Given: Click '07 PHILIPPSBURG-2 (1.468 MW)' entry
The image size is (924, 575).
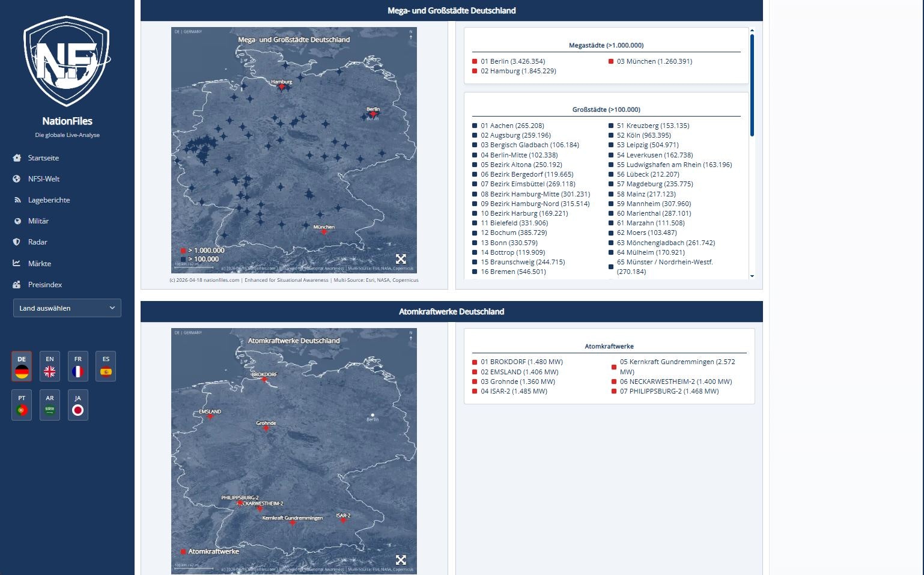Looking at the screenshot, I should pyautogui.click(x=669, y=391).
